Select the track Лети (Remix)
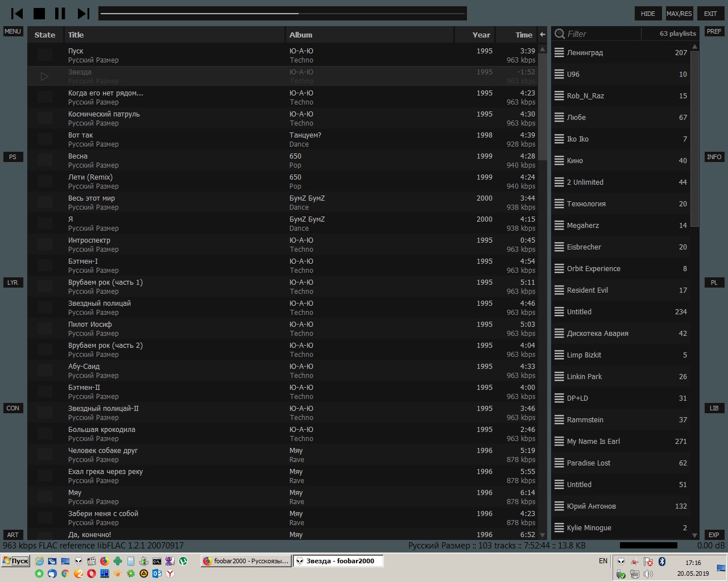Screen dimensions: 728x582 (x=282, y=181)
